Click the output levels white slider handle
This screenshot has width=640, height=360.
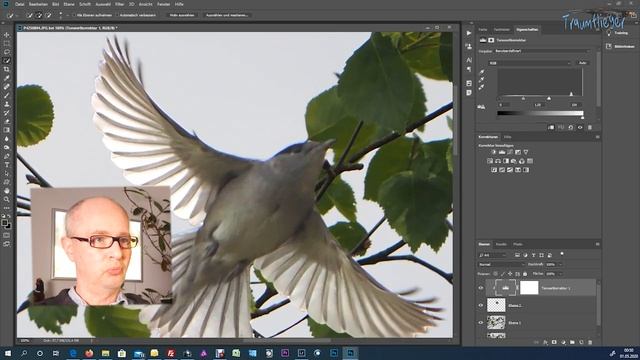tap(582, 118)
